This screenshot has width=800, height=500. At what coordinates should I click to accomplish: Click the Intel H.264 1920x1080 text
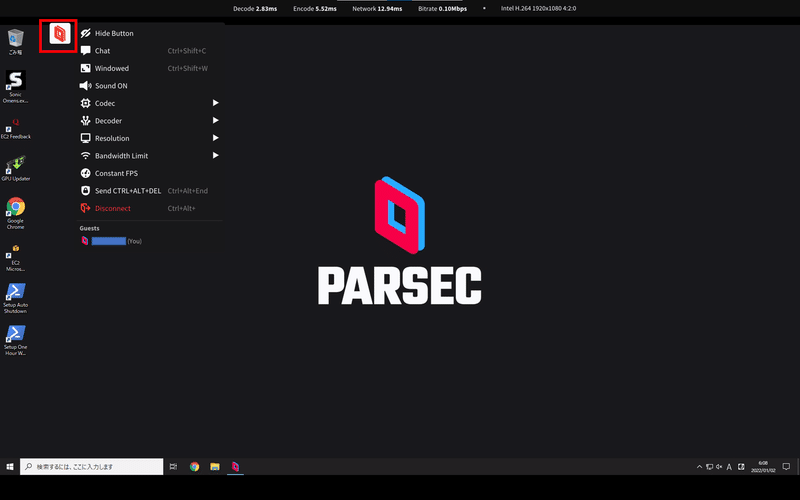tap(538, 9)
